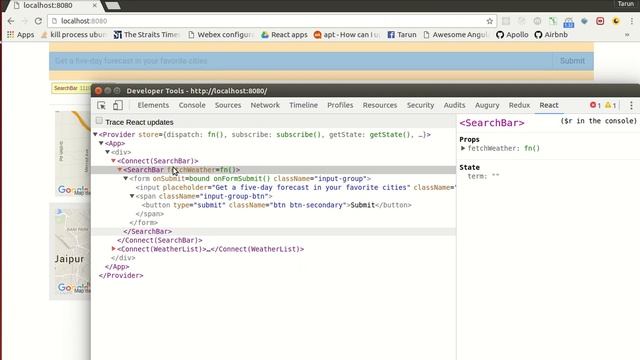Switch to the Elements tab
The width and height of the screenshot is (640, 360).
point(153,105)
